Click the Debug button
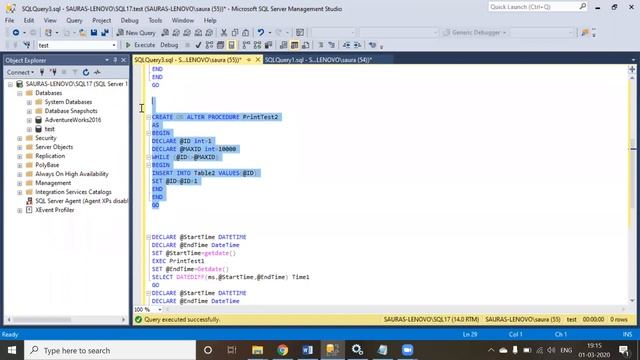Viewport: 640px width, 360px height. click(x=169, y=45)
